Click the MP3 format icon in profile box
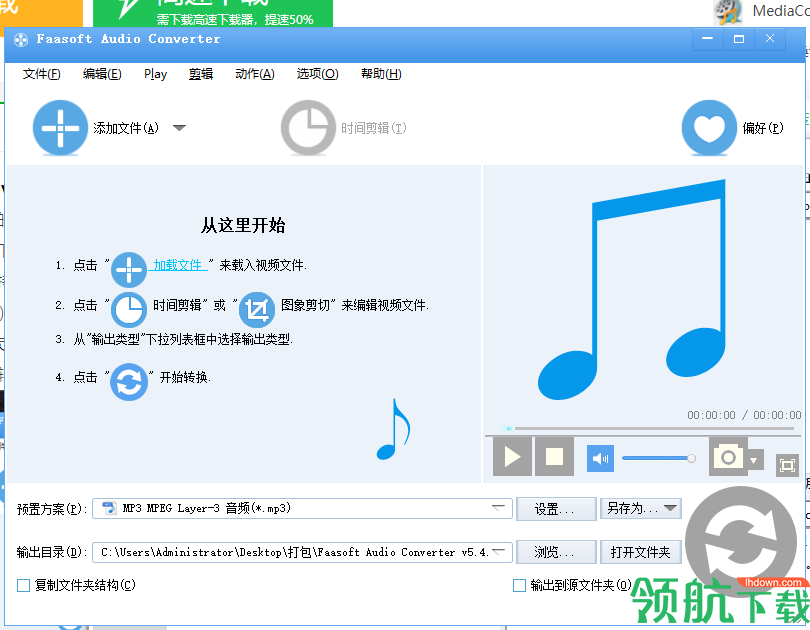 tap(110, 508)
